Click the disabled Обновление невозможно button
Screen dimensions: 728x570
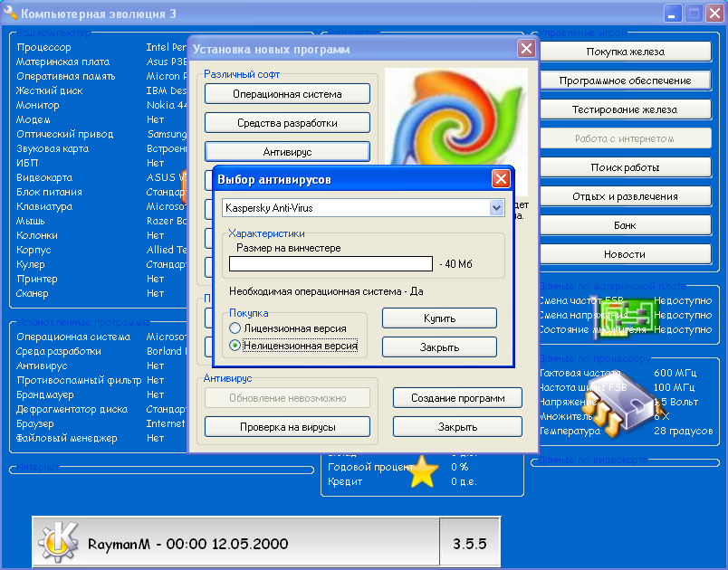click(x=287, y=398)
